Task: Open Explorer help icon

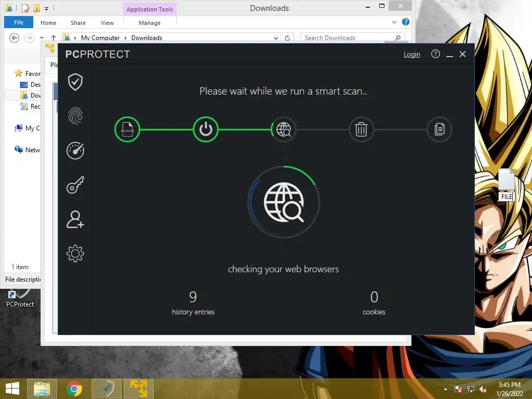Action: pos(405,22)
